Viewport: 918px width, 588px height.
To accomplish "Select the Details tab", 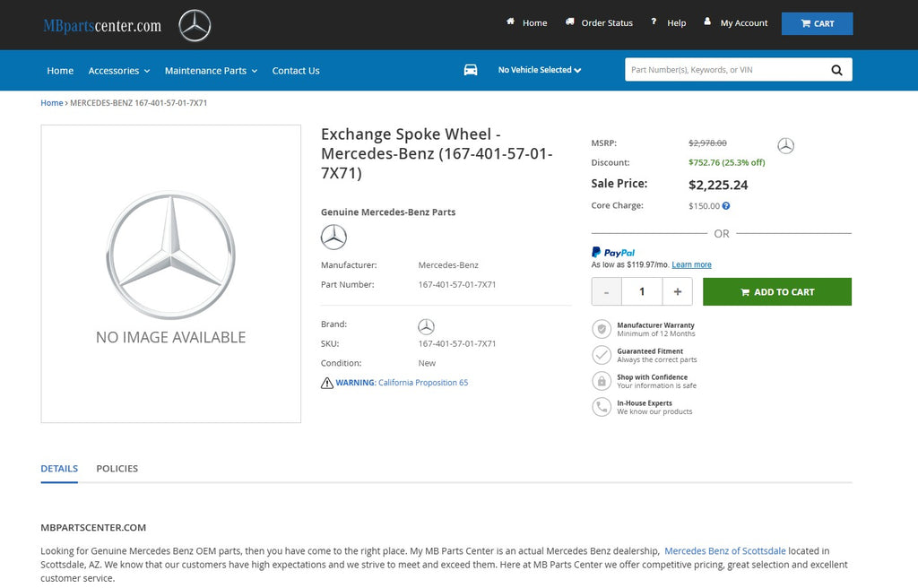I will [x=59, y=469].
